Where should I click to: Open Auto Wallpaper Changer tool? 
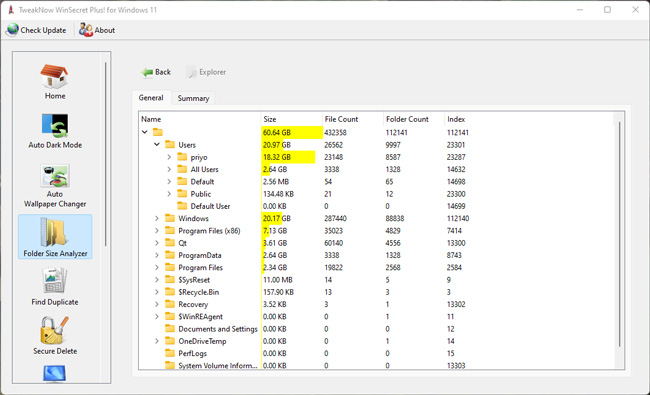click(55, 186)
